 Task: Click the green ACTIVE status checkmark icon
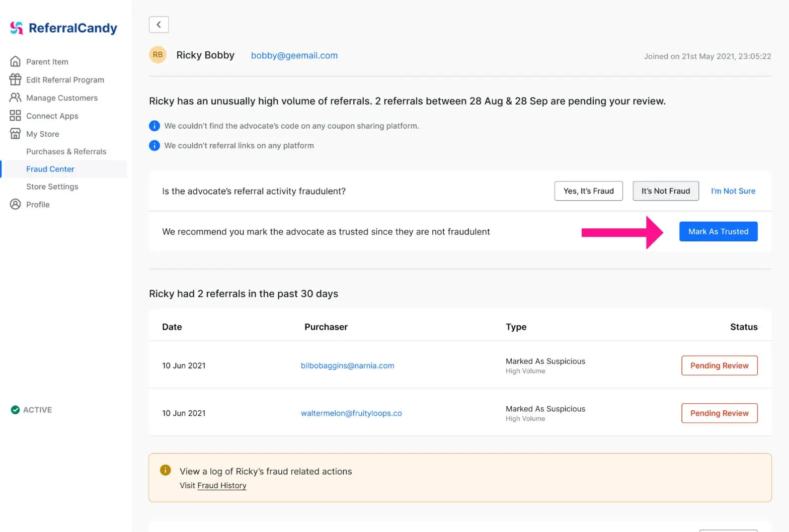point(15,410)
